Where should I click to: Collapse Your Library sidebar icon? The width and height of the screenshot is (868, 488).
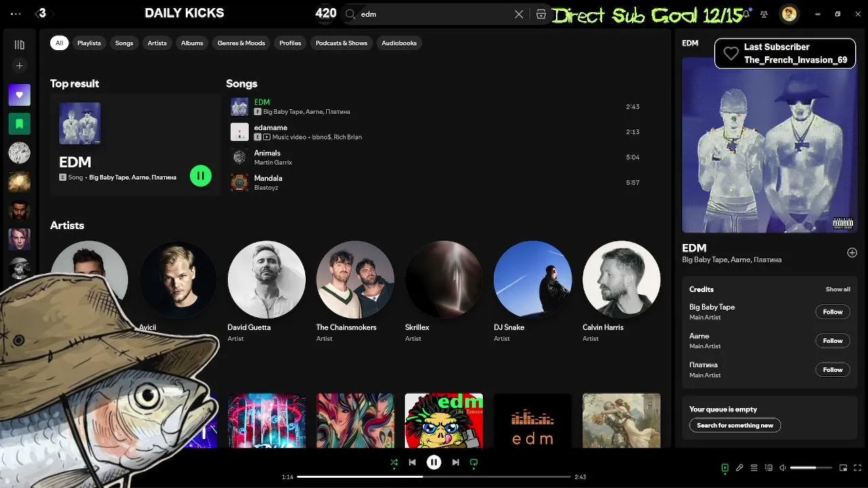tap(19, 45)
